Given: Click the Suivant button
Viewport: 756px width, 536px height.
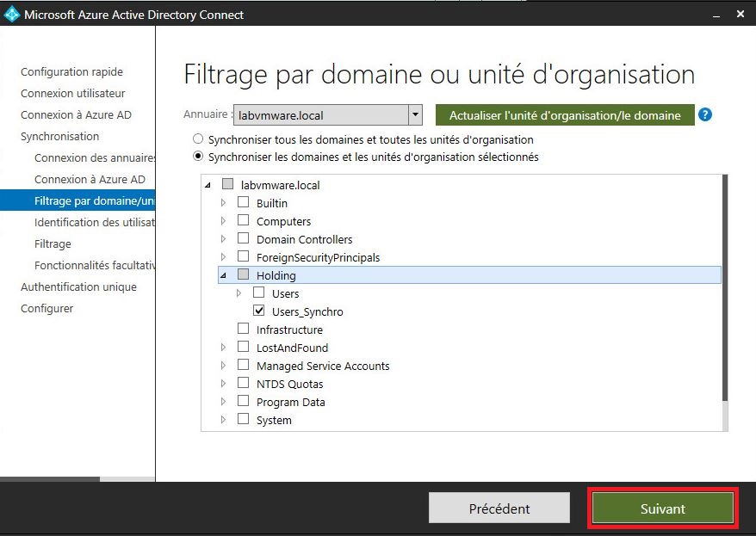Looking at the screenshot, I should [x=662, y=508].
